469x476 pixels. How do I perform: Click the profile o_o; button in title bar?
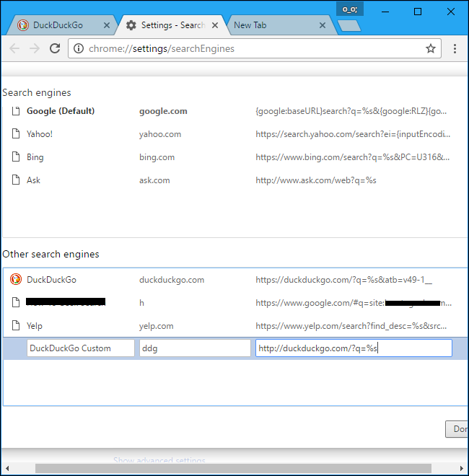tap(350, 9)
